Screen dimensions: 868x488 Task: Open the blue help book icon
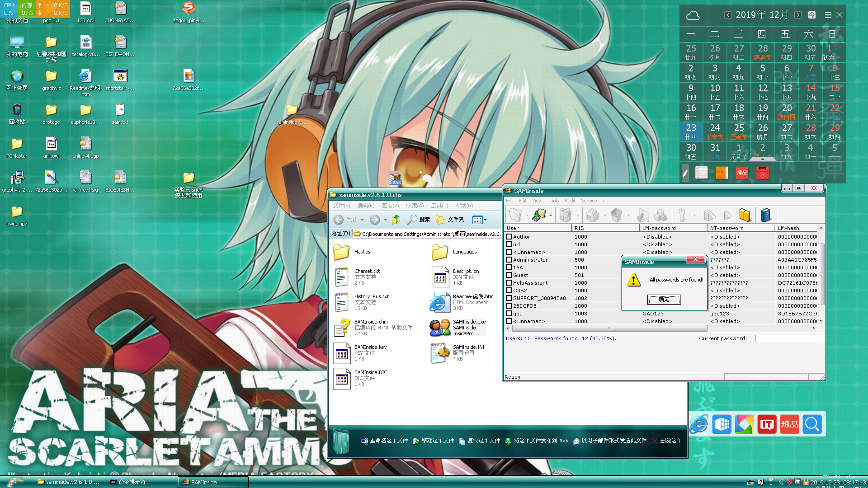(766, 216)
